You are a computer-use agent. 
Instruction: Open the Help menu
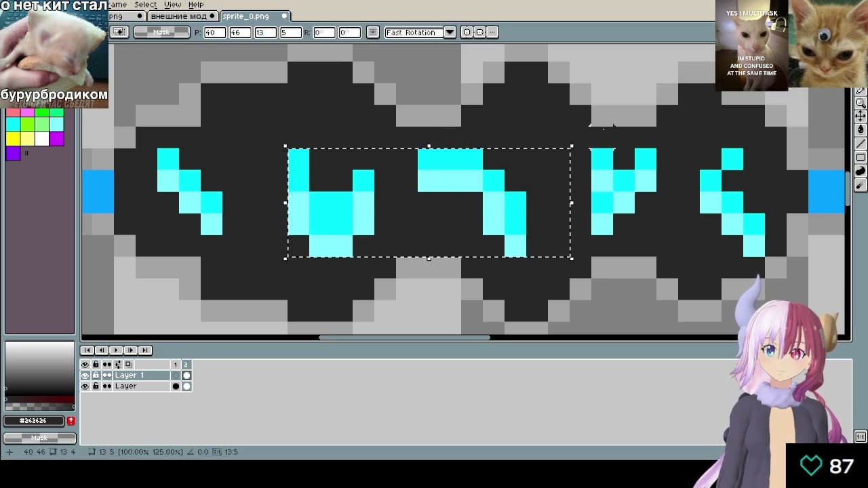tap(195, 4)
